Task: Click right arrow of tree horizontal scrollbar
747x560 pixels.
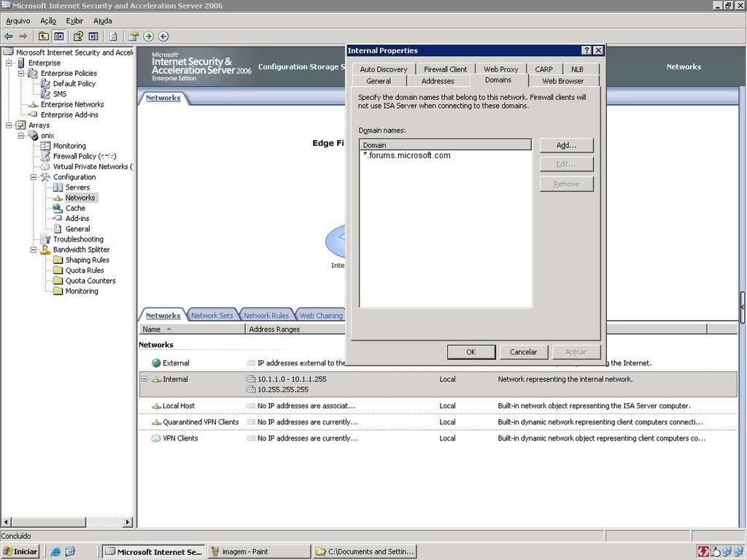Action: (127, 522)
